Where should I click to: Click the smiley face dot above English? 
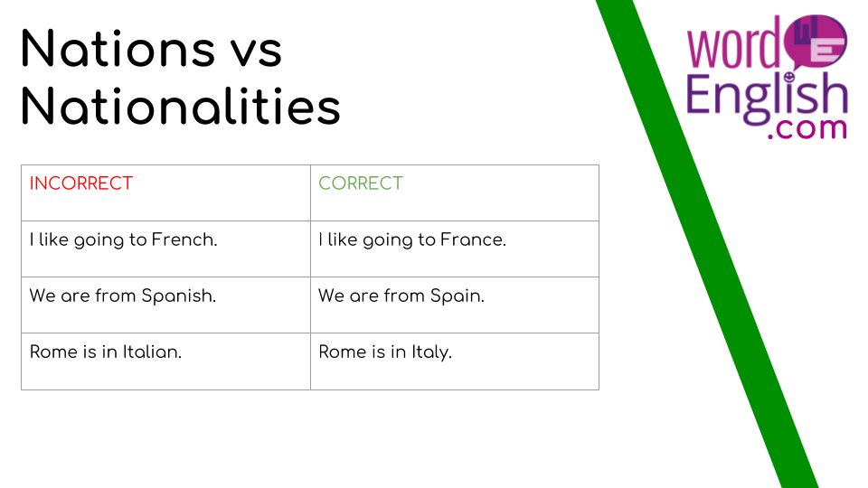tap(789, 76)
